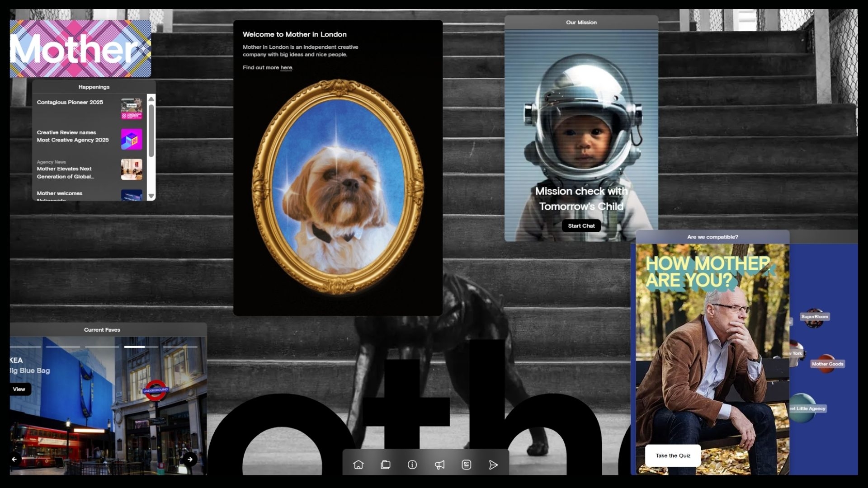Screen dimensions: 868x488
Task: Click the Our Mission panel header
Action: click(x=581, y=23)
